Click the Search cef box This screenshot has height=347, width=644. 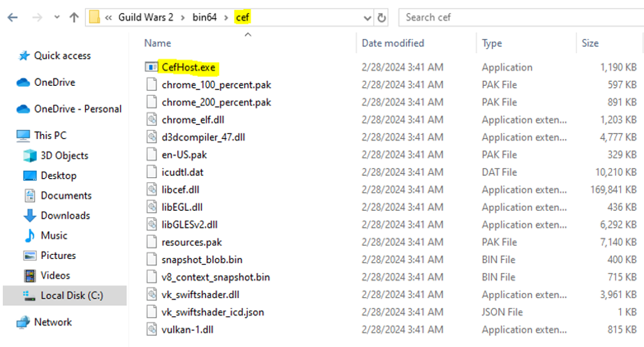coord(521,17)
